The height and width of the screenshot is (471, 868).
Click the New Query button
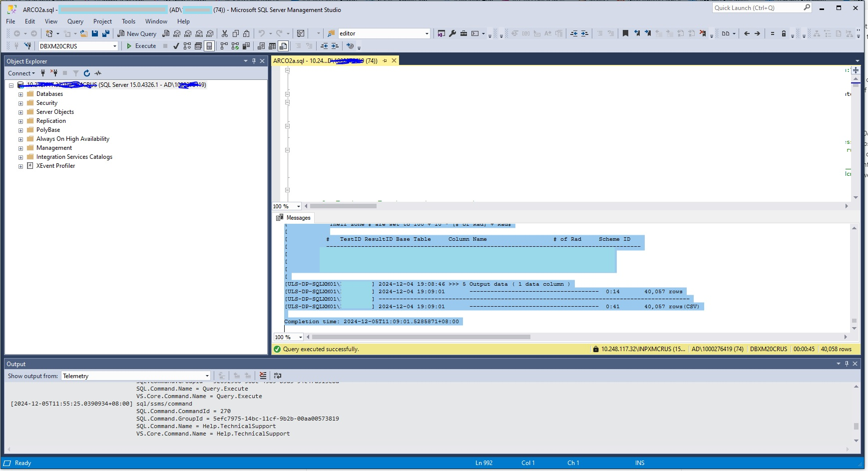(137, 33)
